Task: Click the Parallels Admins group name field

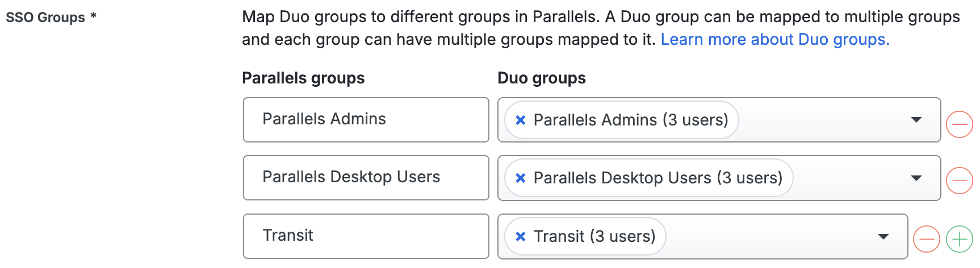Action: pyautogui.click(x=366, y=120)
